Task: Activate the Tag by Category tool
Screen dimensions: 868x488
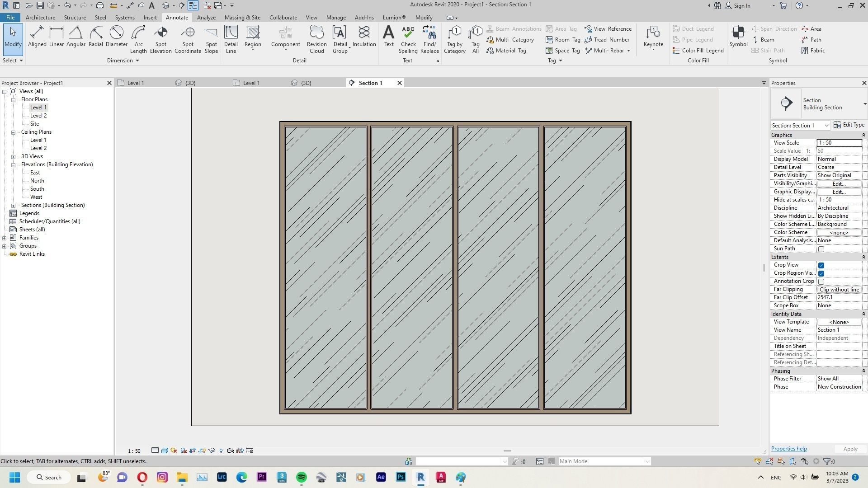Action: tap(454, 38)
